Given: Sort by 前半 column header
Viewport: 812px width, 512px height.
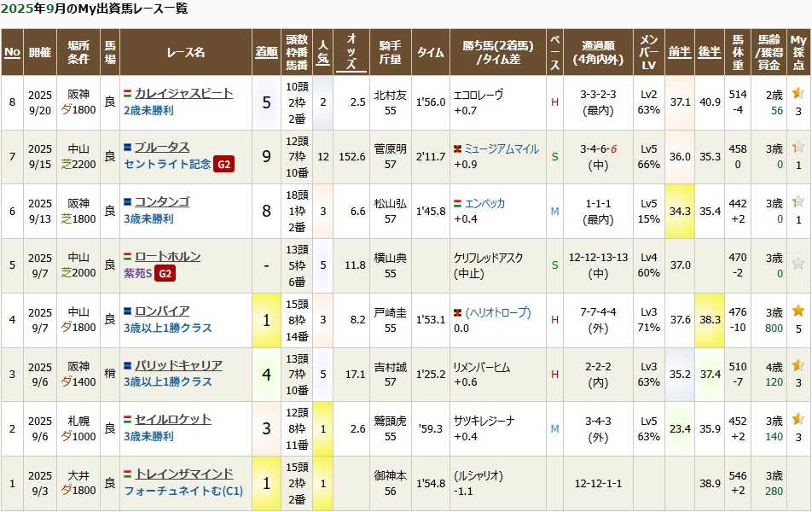Looking at the screenshot, I should (x=680, y=52).
